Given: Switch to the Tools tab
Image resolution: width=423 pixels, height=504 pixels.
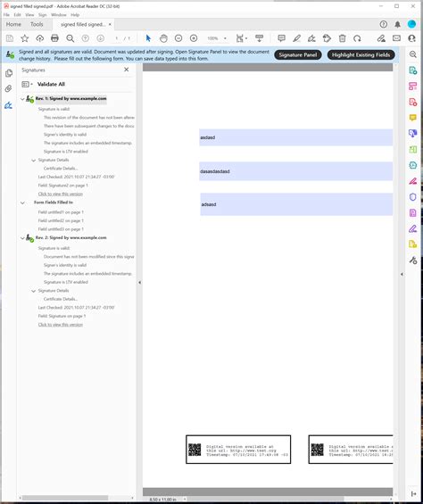Looking at the screenshot, I should 37,24.
